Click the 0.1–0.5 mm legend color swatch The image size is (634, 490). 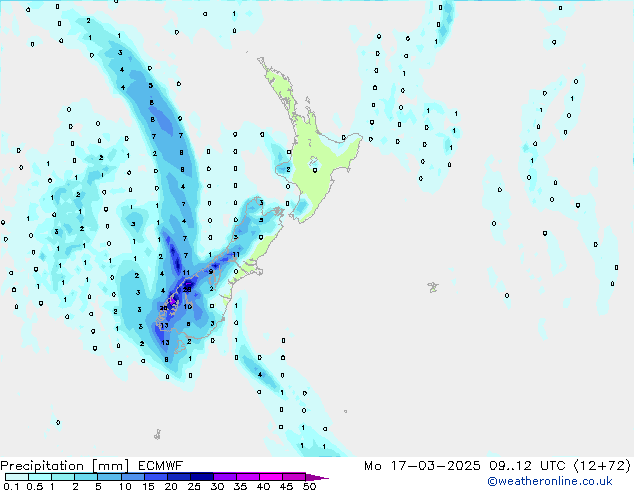17,477
